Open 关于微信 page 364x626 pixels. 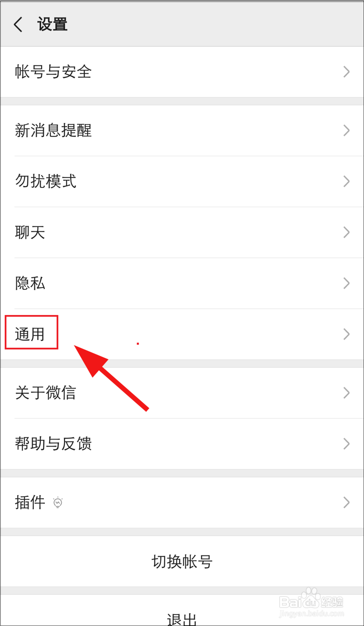point(182,393)
